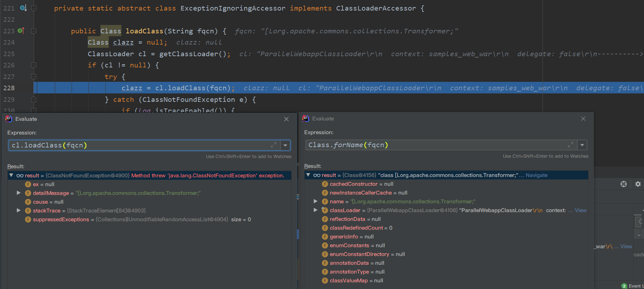The width and height of the screenshot is (644, 289).
Task: Expand the name field in Class result
Action: [x=316, y=201]
